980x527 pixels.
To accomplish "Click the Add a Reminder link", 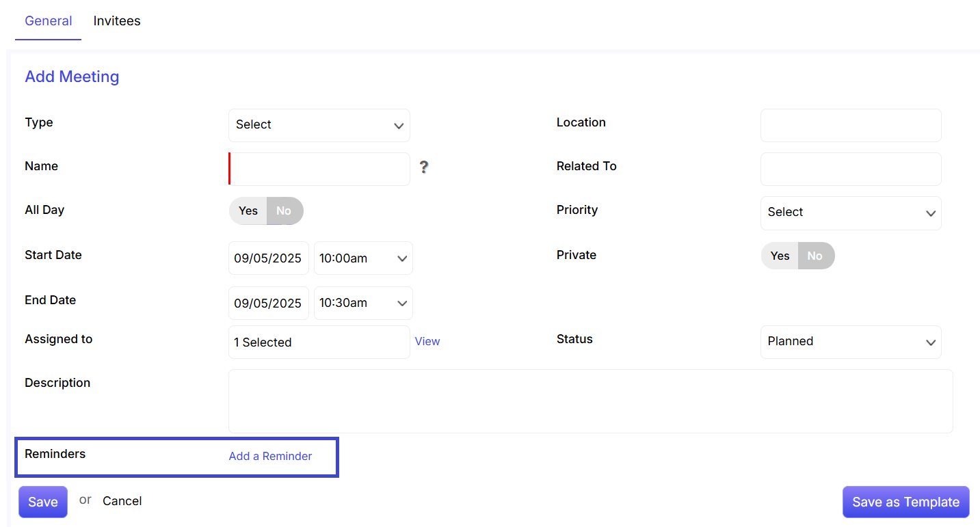I will point(271,456).
